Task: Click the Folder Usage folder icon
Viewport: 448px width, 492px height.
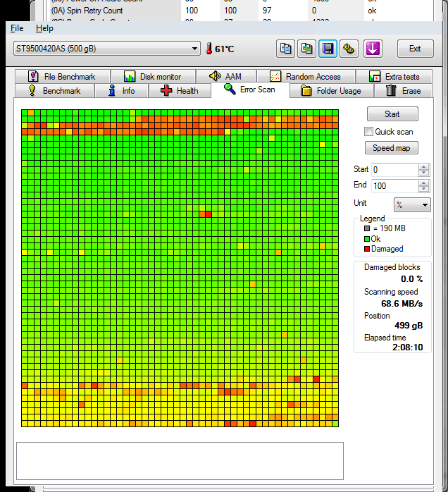Action: pyautogui.click(x=306, y=91)
